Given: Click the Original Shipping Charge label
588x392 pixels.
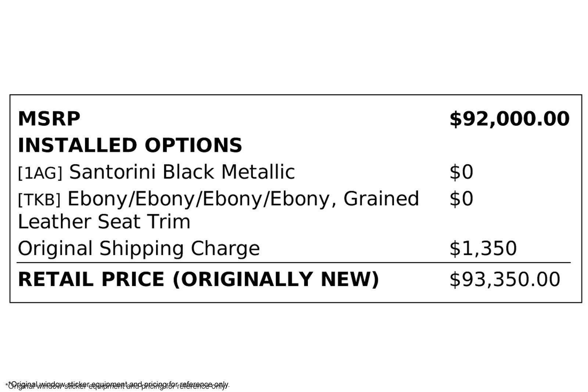Looking at the screenshot, I should 139,248.
